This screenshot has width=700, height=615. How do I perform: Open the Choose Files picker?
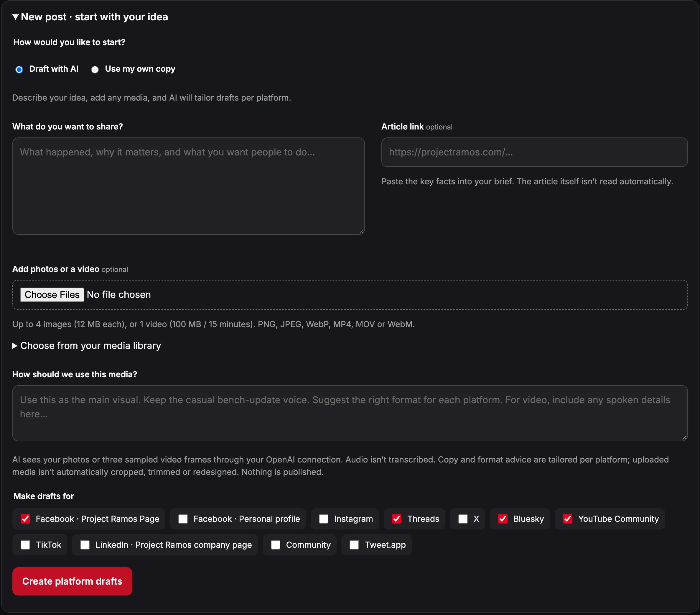pyautogui.click(x=52, y=295)
